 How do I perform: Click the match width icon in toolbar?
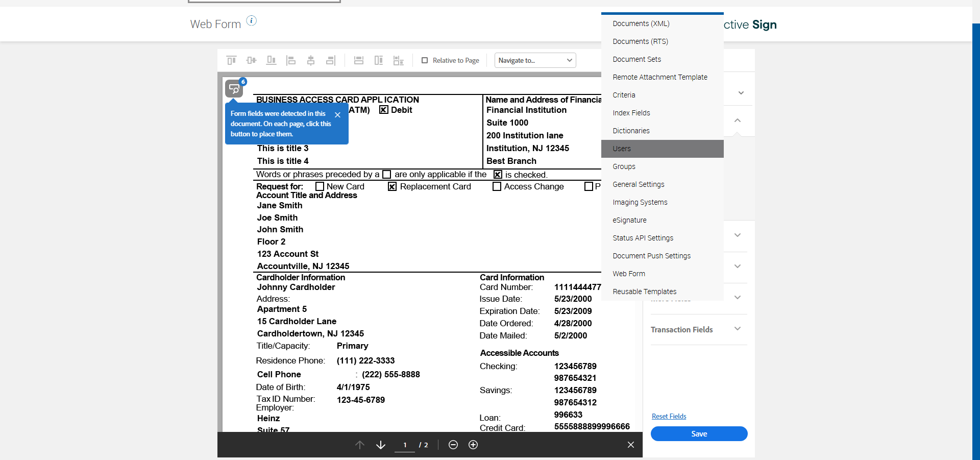tap(359, 60)
